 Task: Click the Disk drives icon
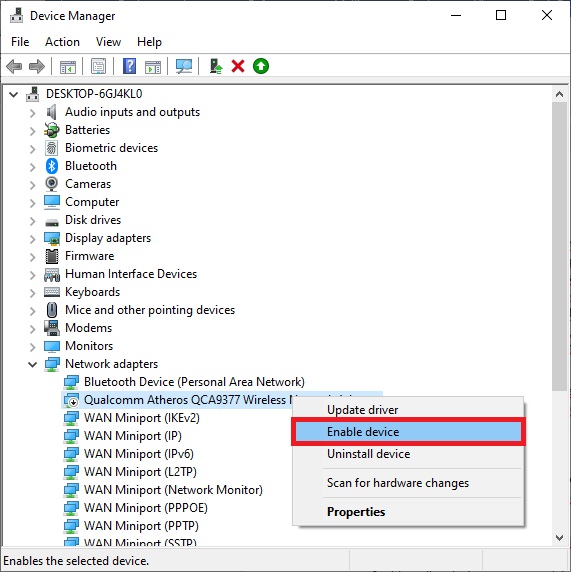tap(52, 222)
